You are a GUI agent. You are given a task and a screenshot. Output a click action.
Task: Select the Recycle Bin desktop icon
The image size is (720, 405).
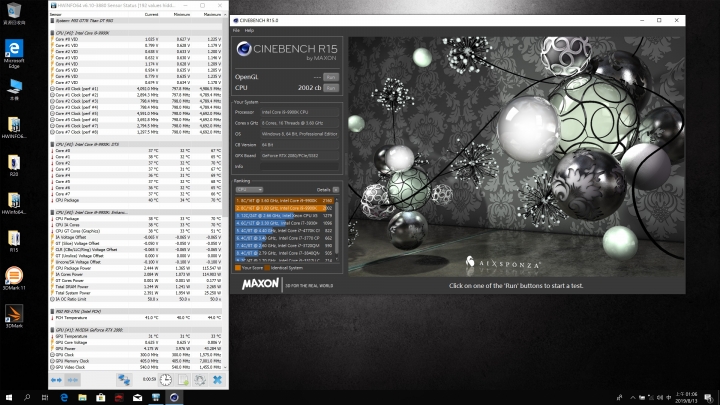tap(14, 13)
